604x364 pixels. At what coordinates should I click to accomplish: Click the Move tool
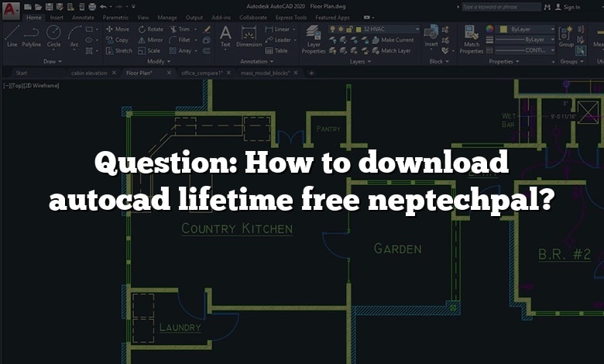coord(118,29)
